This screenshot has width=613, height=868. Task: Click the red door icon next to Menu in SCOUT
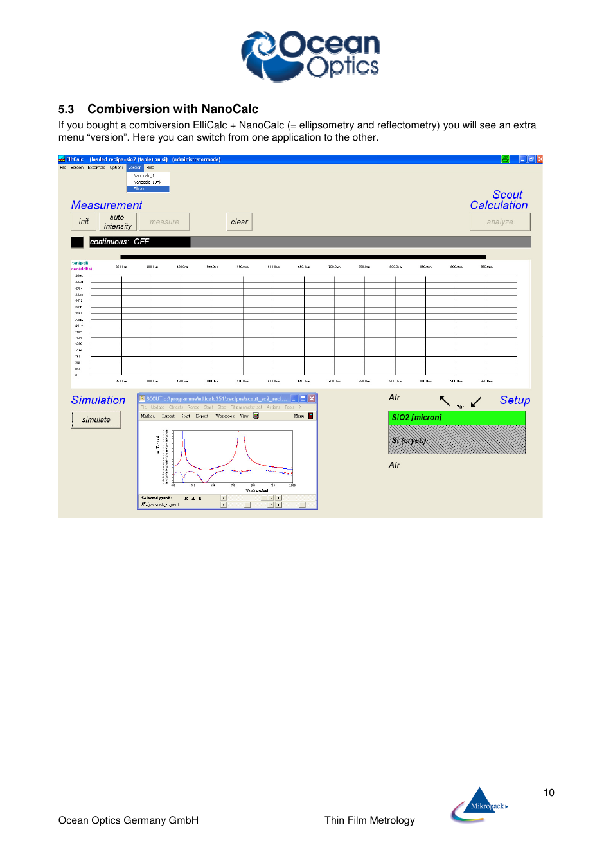click(310, 416)
